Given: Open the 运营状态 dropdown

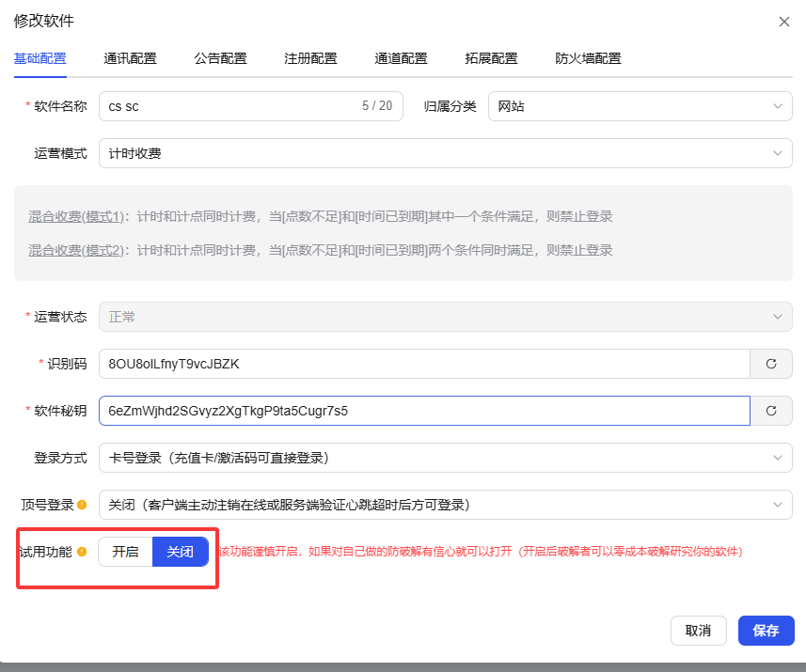Looking at the screenshot, I should [445, 317].
